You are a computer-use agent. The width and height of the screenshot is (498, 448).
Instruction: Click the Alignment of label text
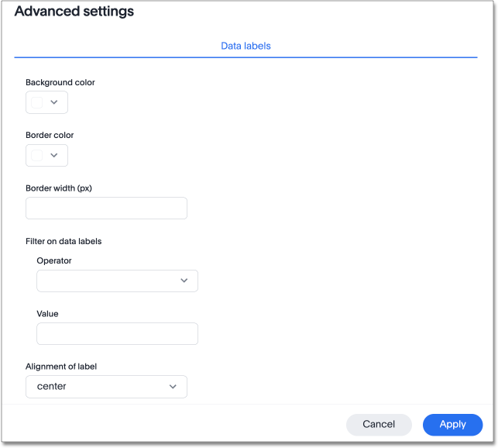pyautogui.click(x=61, y=366)
